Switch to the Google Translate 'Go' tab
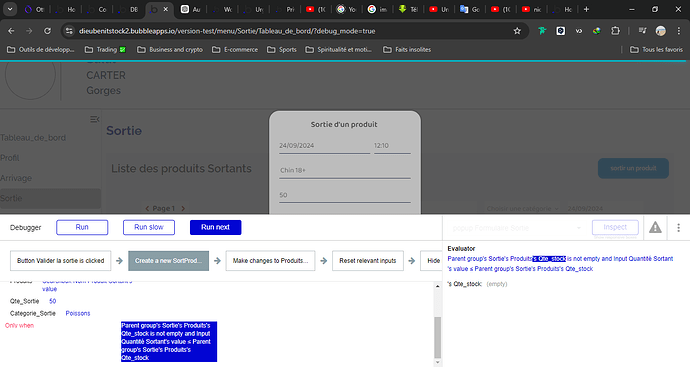The width and height of the screenshot is (690, 367). coord(470,9)
